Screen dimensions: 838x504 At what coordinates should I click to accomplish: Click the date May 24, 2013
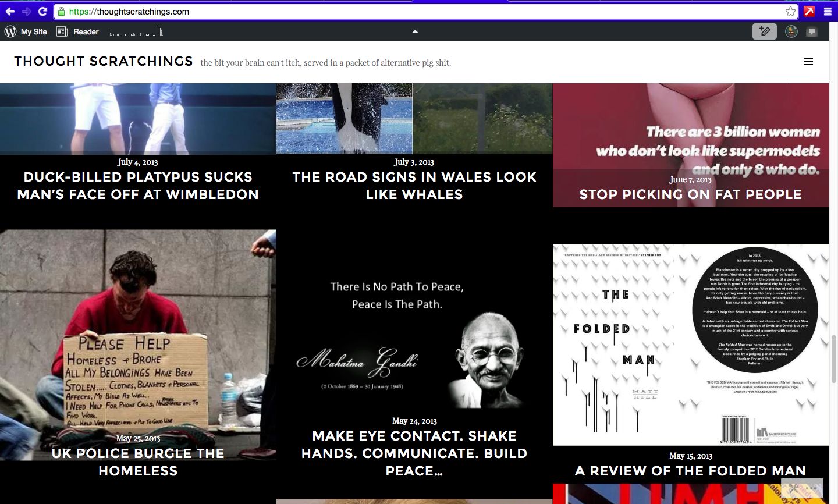414,421
